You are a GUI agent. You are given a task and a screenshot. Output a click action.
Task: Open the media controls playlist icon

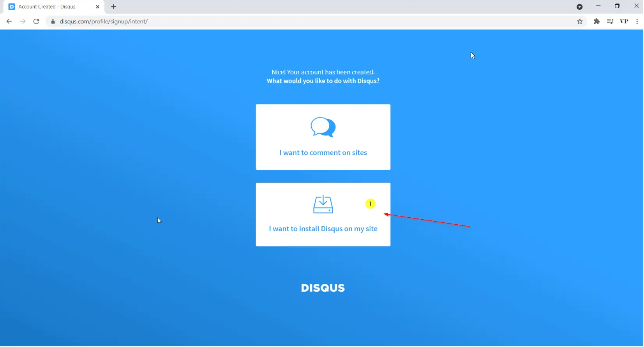pyautogui.click(x=610, y=21)
